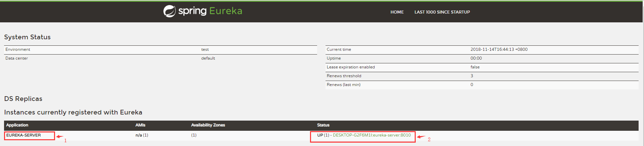Click Instances currently registered with Eureka heading
This screenshot has height=146, width=644.
(73, 112)
